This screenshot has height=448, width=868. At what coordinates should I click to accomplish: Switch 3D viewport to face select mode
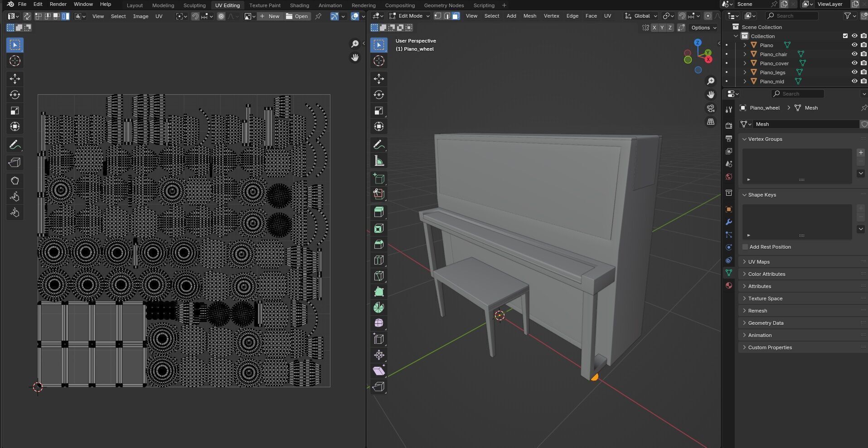[456, 16]
